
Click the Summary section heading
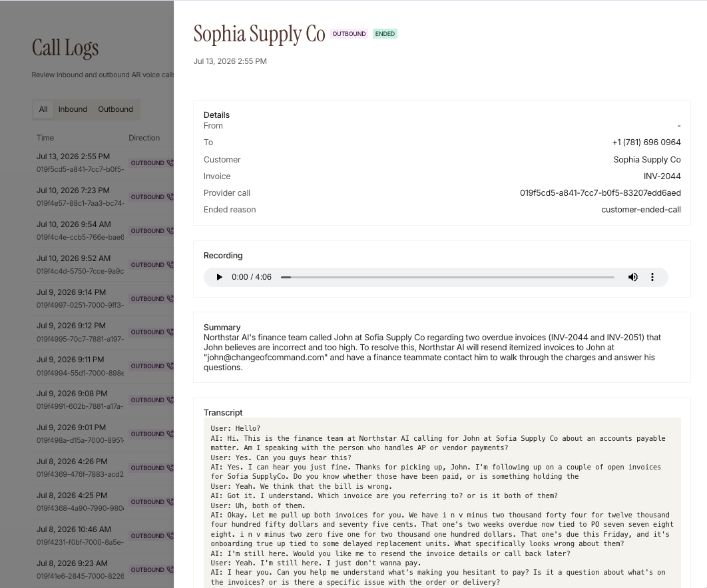coord(222,328)
